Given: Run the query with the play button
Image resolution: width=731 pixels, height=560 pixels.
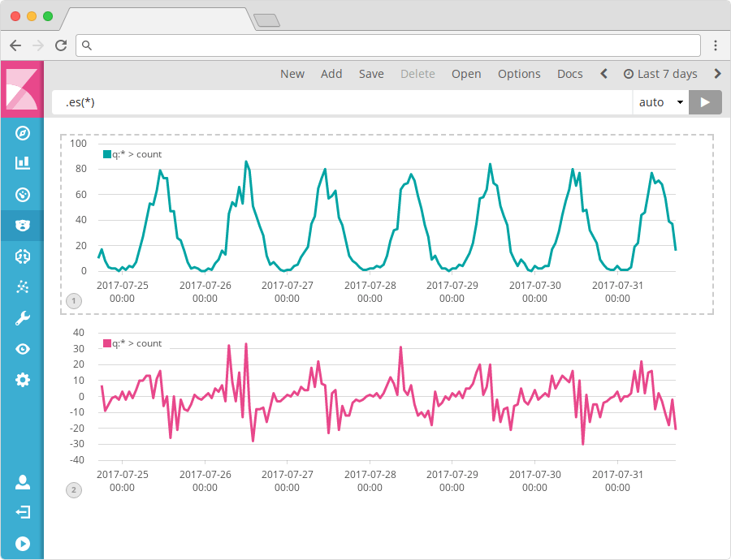Looking at the screenshot, I should pyautogui.click(x=705, y=101).
